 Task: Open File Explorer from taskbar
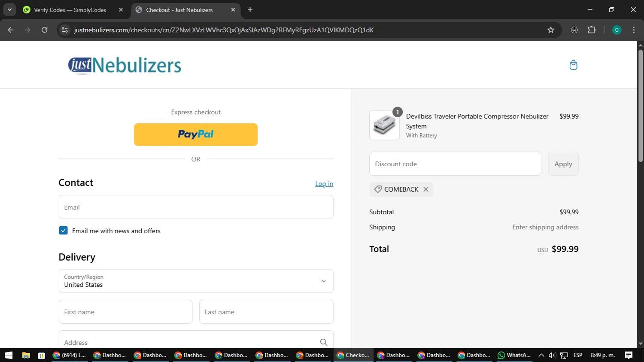pos(26,355)
